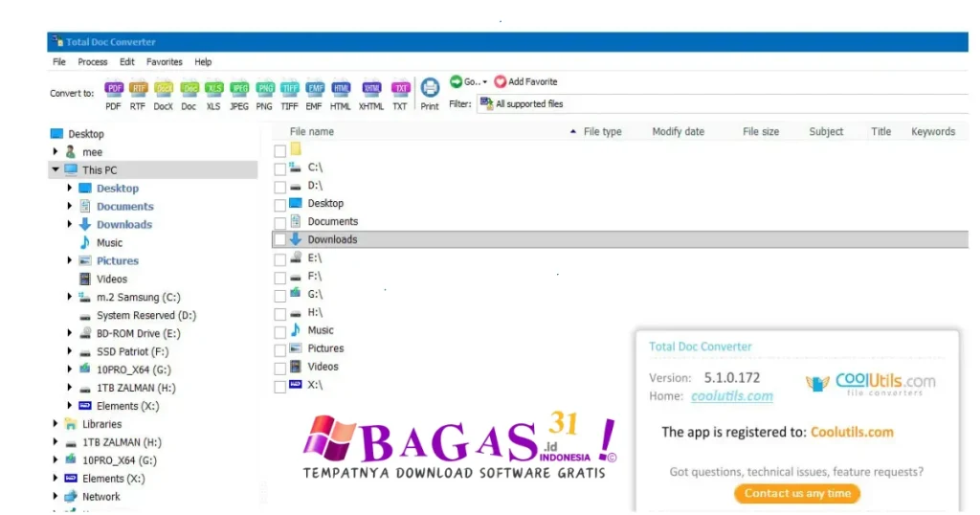980x515 pixels.
Task: Open the Edit menu
Action: [x=127, y=62]
